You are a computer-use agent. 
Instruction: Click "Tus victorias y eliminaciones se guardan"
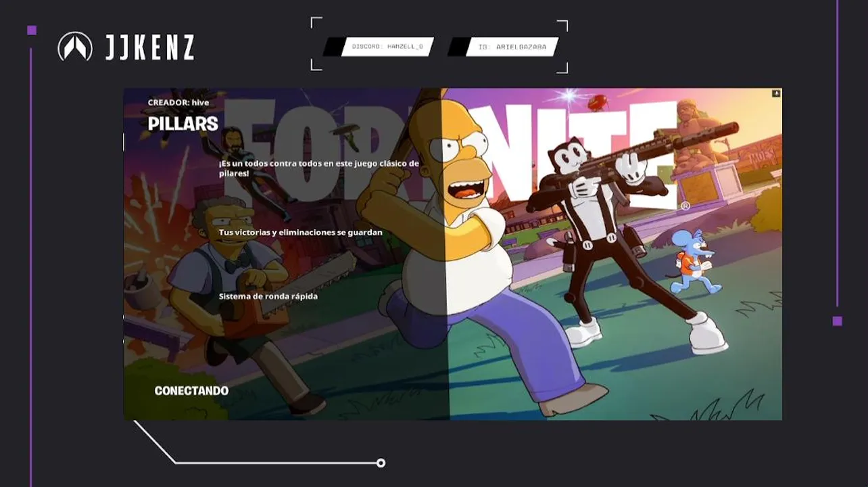coord(301,232)
